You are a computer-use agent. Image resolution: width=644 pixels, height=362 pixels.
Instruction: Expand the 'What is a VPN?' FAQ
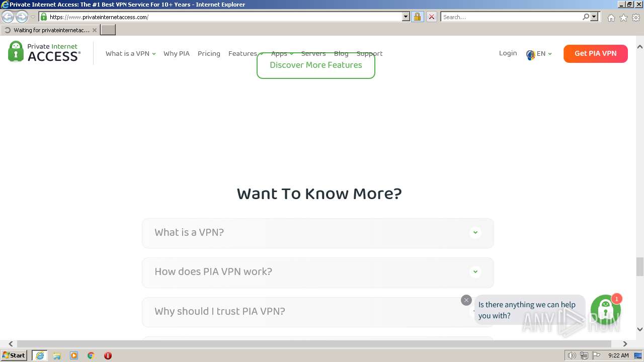318,233
